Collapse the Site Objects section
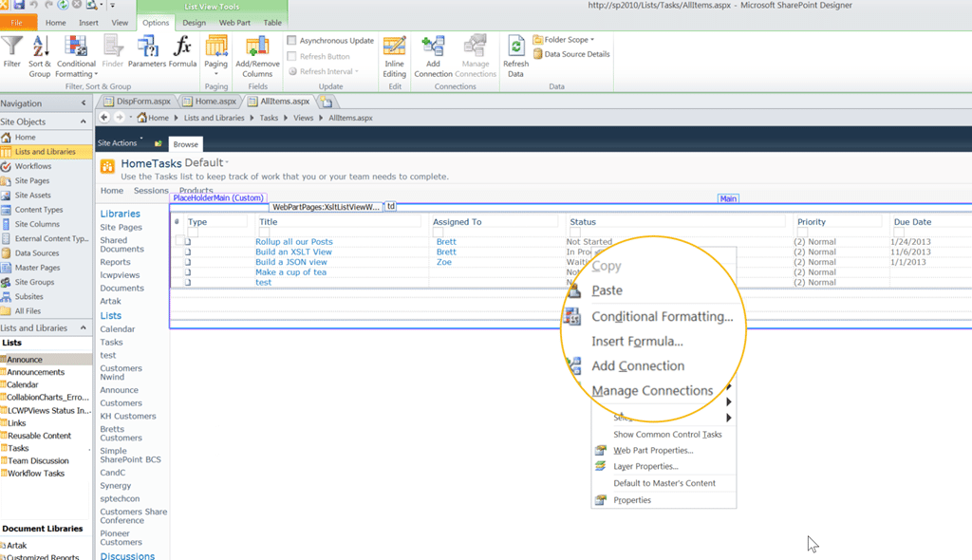This screenshot has height=560, width=972. click(84, 121)
